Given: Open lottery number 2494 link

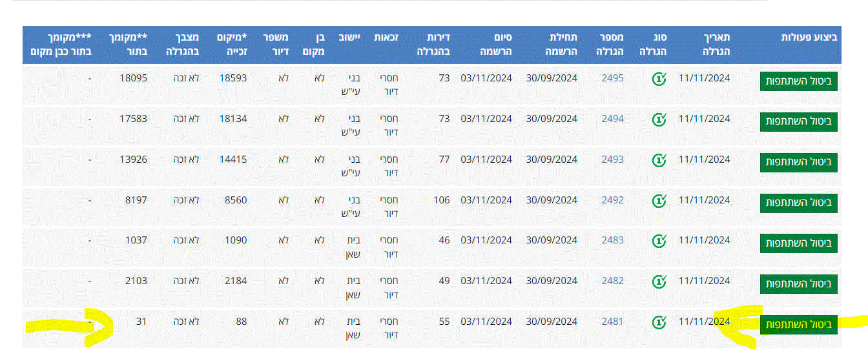Looking at the screenshot, I should (612, 119).
